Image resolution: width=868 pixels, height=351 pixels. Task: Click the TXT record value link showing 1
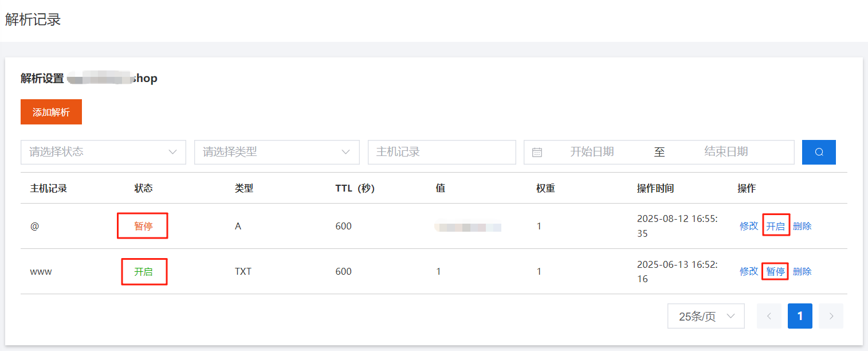439,271
